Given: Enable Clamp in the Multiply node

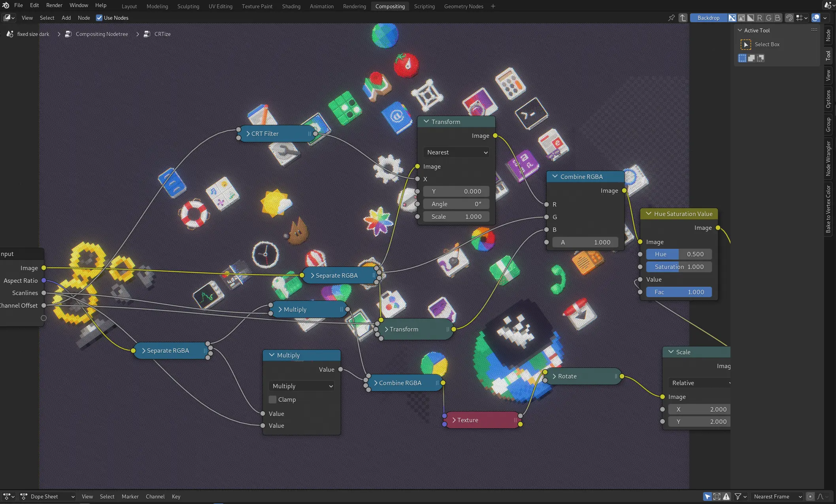Looking at the screenshot, I should point(272,400).
